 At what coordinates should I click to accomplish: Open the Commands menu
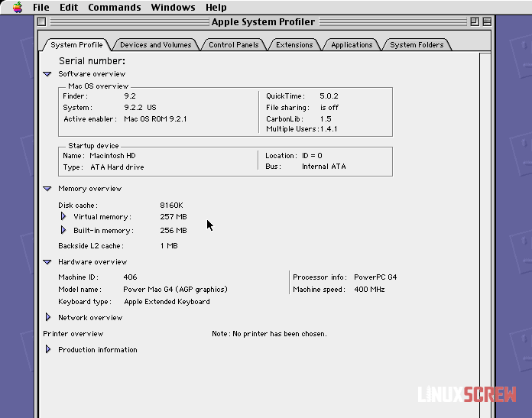pyautogui.click(x=115, y=7)
